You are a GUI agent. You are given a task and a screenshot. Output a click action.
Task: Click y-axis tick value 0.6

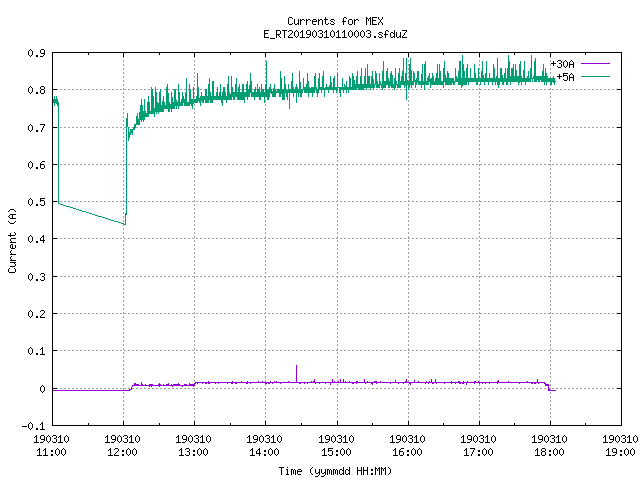point(36,165)
